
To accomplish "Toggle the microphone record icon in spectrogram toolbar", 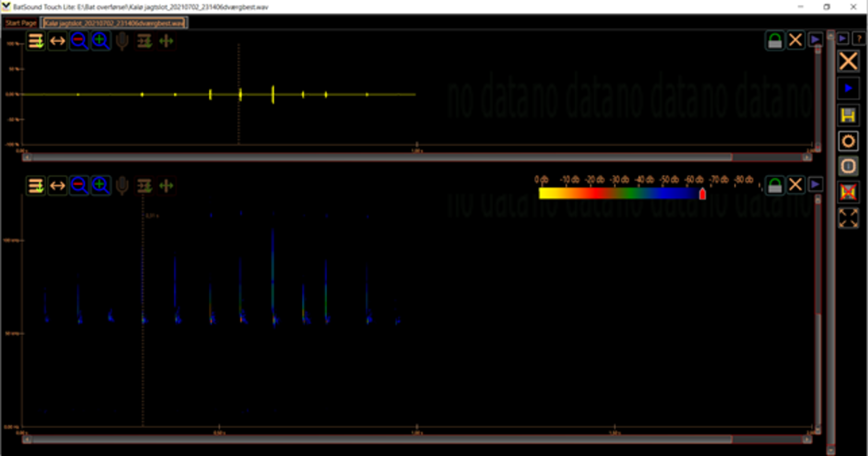I will (122, 185).
